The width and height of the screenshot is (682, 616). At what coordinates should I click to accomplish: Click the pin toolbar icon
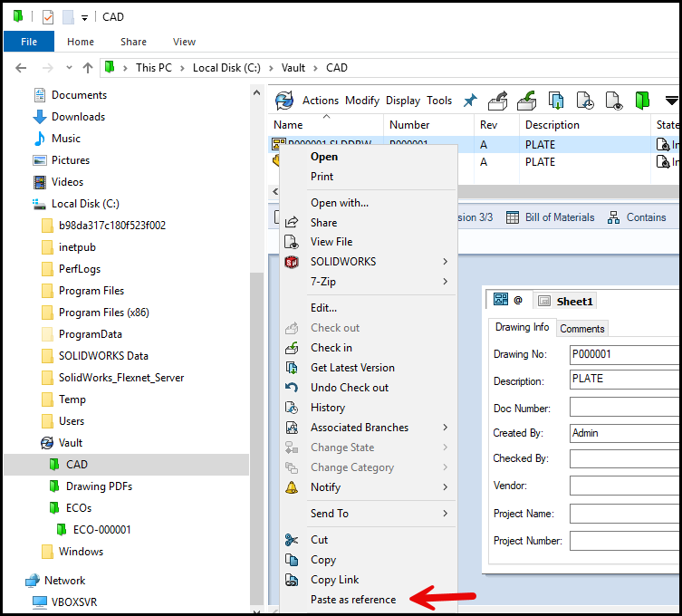point(470,101)
